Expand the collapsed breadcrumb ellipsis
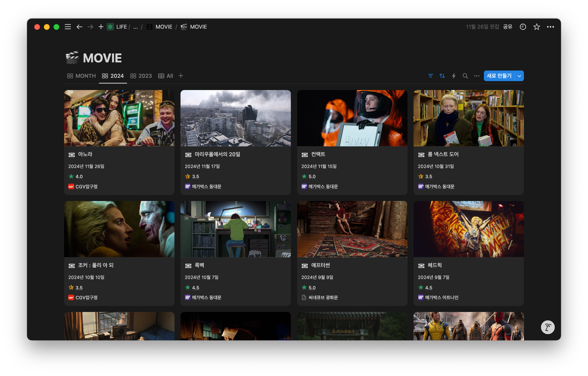 [x=135, y=27]
